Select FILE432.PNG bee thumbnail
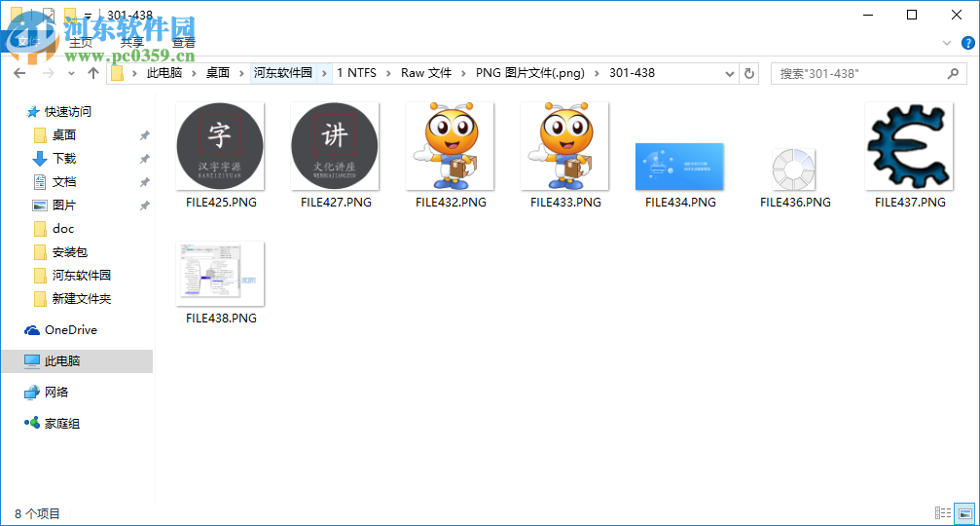The image size is (980, 526). [450, 146]
